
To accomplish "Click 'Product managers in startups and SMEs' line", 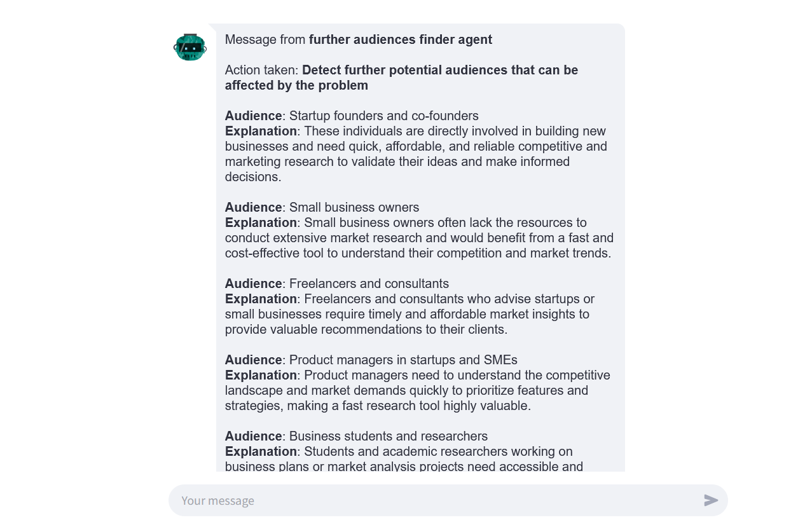I will [371, 360].
